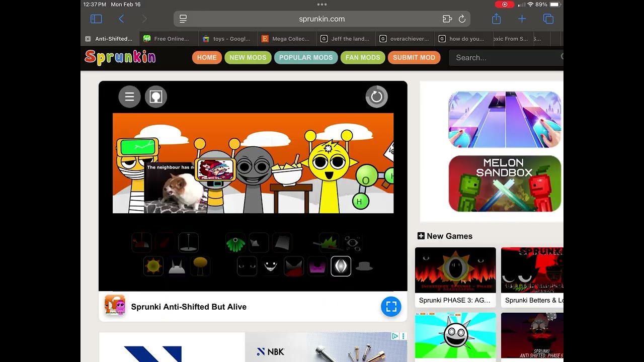Go back to the previous page
This screenshot has width=644, height=362.
(121, 19)
